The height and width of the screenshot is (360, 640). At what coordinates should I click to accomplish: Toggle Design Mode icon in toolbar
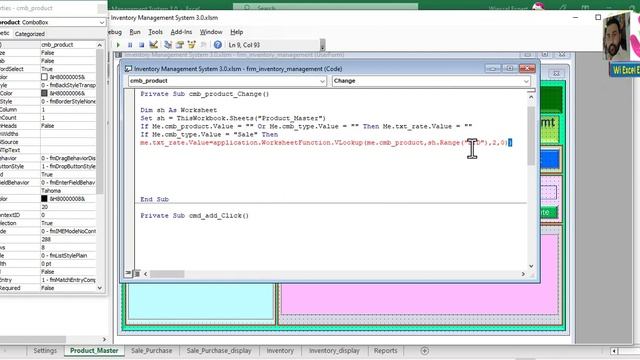point(154,45)
